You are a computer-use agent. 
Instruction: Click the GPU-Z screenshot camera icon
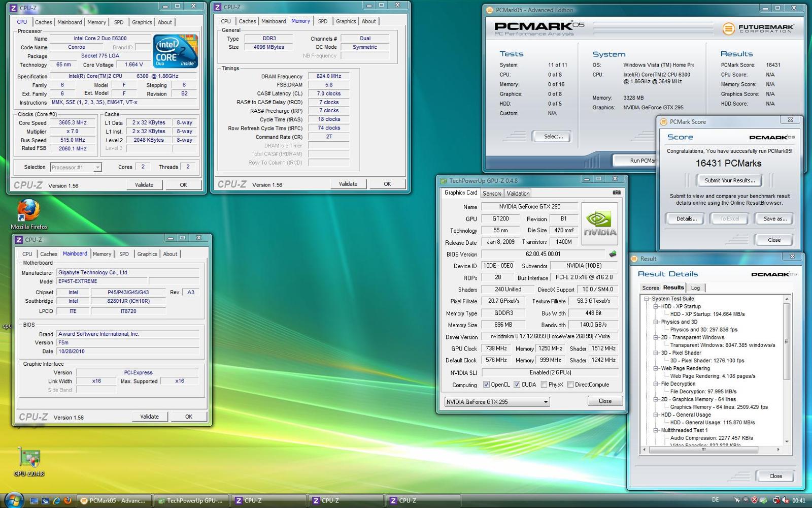(x=616, y=193)
